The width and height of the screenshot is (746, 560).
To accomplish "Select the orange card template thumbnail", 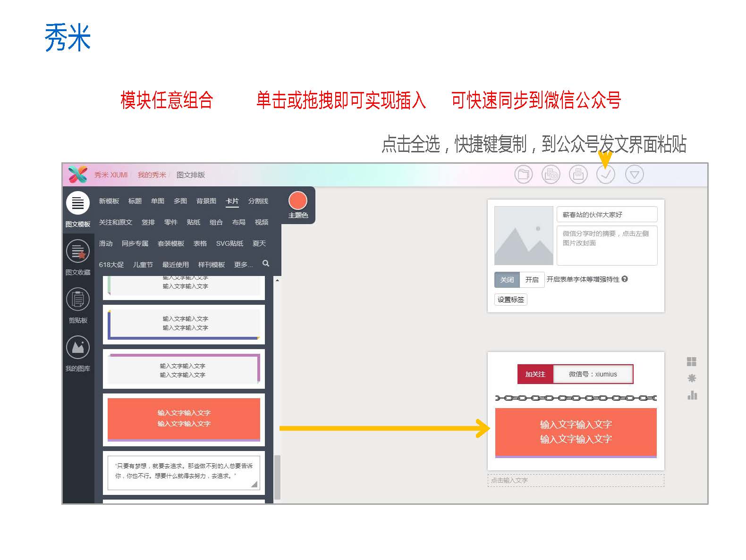I will [184, 419].
